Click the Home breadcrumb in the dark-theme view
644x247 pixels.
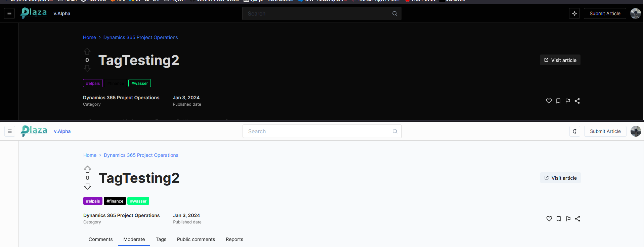pos(89,37)
